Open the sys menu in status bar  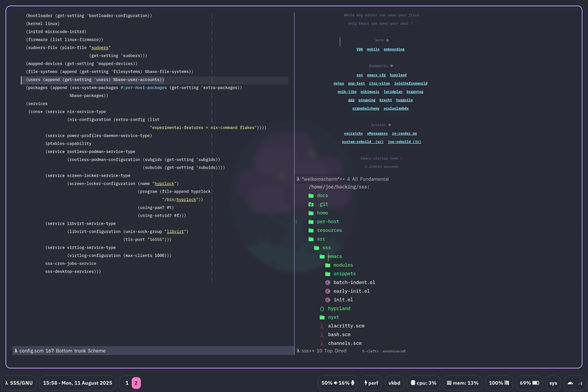(553, 383)
